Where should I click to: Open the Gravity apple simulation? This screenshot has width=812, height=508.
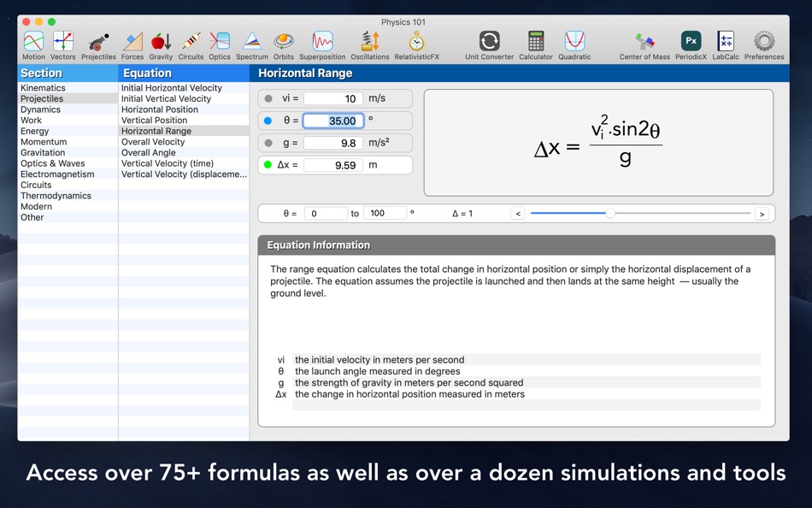(161, 45)
